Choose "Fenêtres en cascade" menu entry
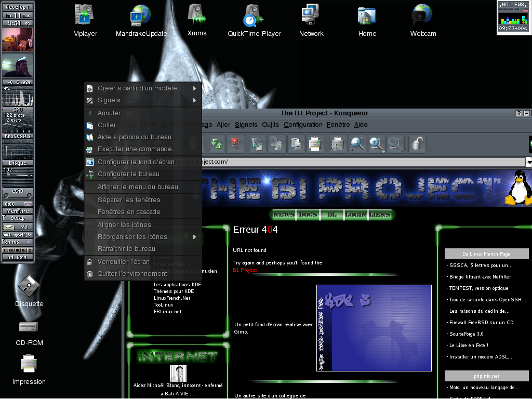Viewport: 532px width, 399px height. 143,212
